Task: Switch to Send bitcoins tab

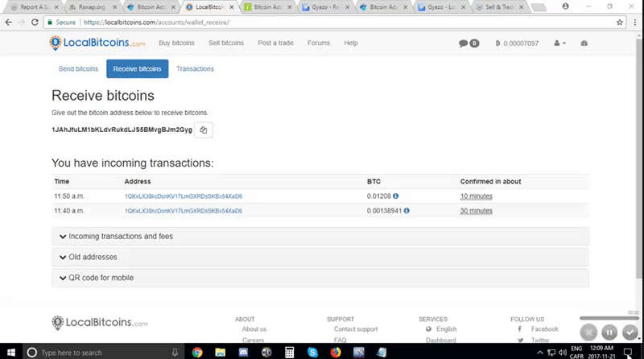Action: (78, 68)
